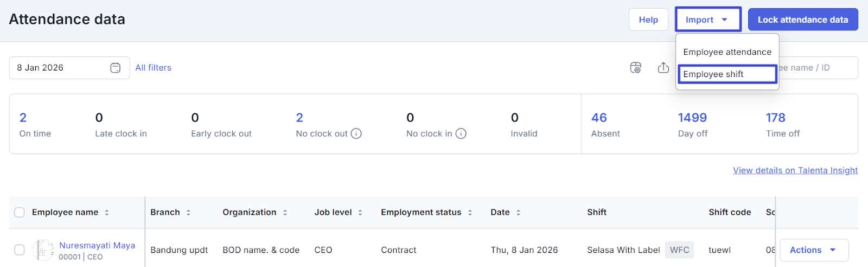
Task: Click the info icon beside No clock in
Action: 461,133
